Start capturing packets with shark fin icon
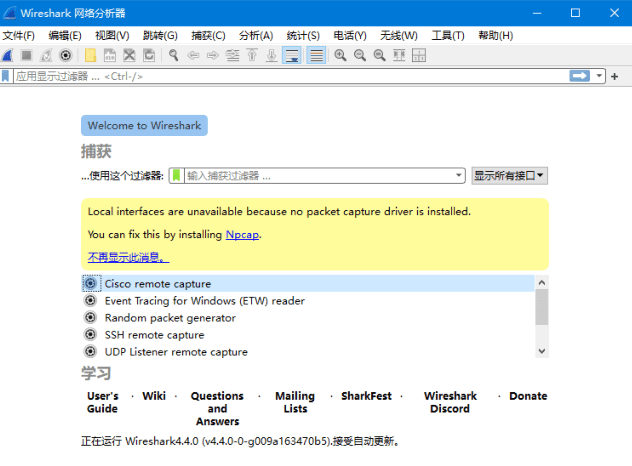Viewport: 632px width, 466px height. click(8, 55)
